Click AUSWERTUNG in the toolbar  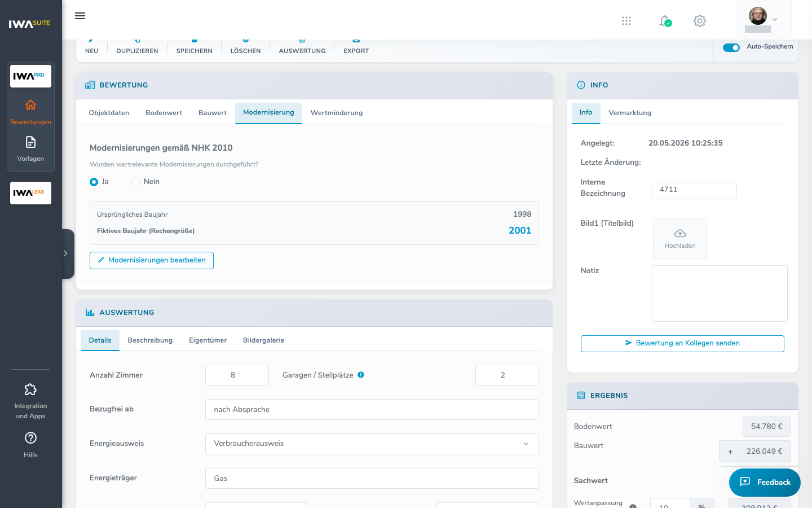point(302,47)
